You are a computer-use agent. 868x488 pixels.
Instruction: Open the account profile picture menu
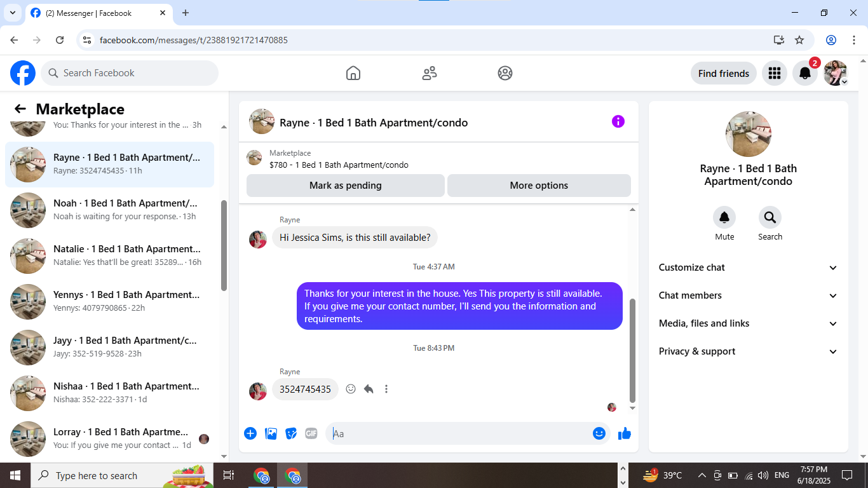coord(836,73)
